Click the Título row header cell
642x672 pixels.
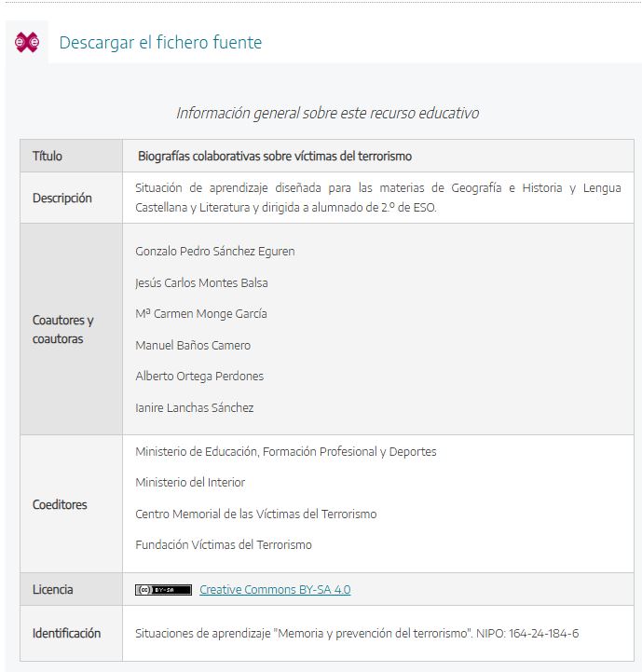pos(71,156)
